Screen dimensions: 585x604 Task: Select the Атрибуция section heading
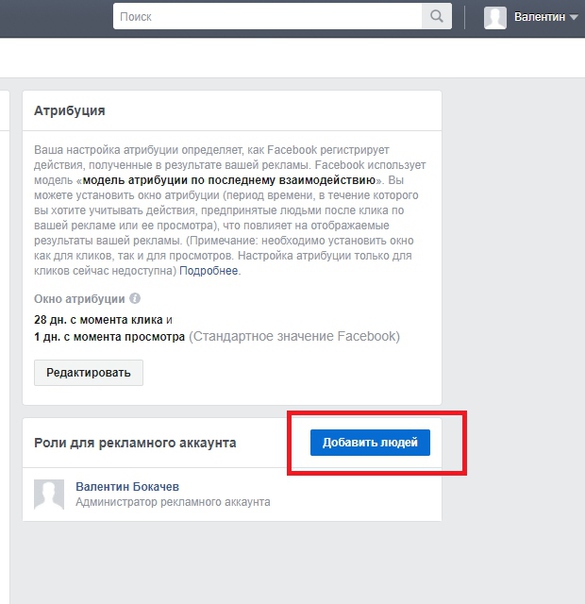coord(70,111)
